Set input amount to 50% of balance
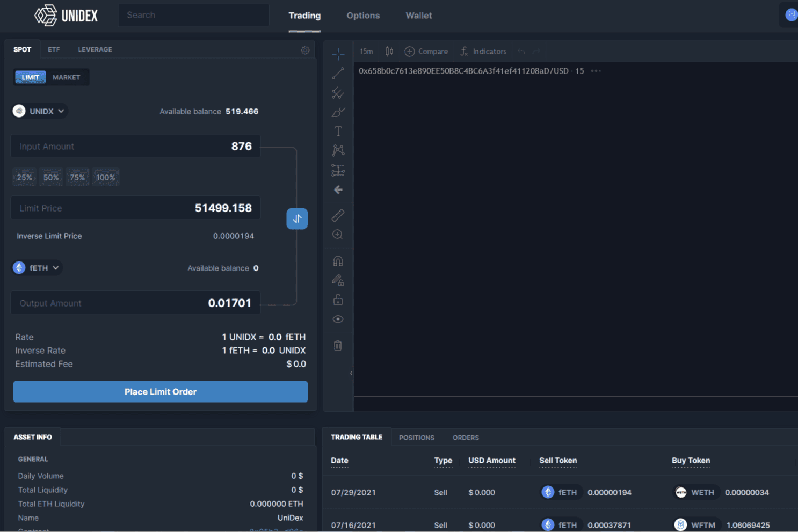 (x=50, y=177)
